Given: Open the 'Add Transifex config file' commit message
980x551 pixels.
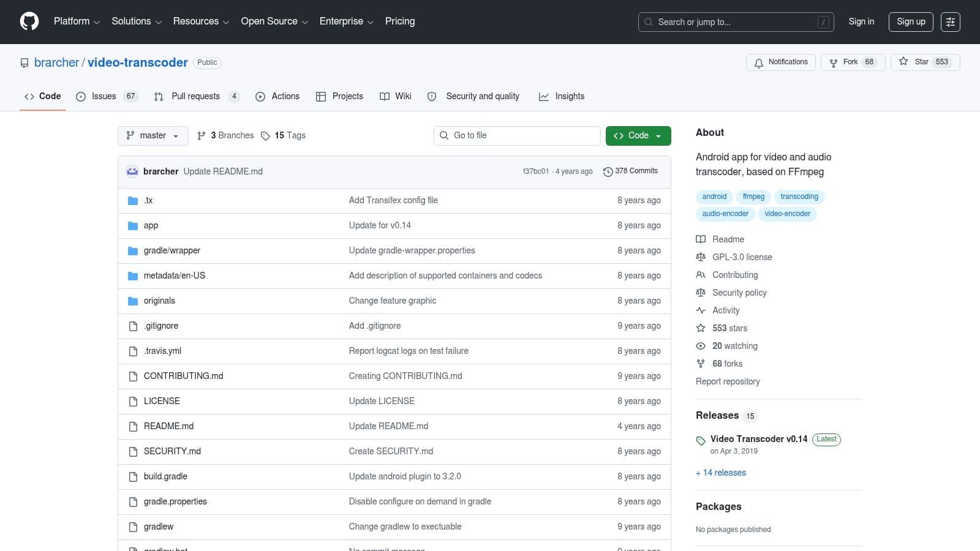Looking at the screenshot, I should tap(393, 200).
